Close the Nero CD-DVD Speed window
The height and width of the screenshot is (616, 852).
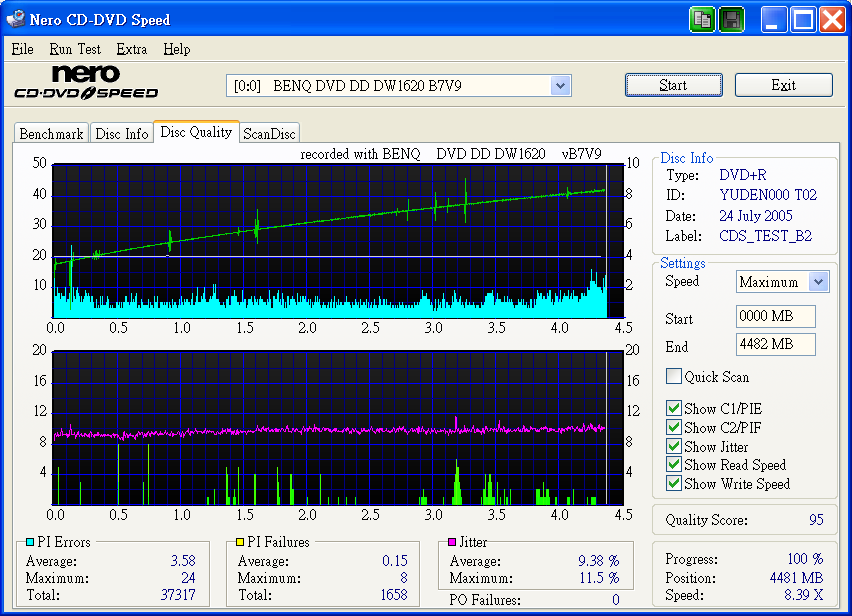[832, 20]
